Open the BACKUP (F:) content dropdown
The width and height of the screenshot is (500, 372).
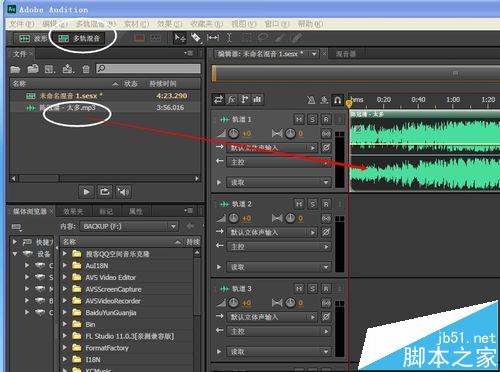(x=129, y=226)
